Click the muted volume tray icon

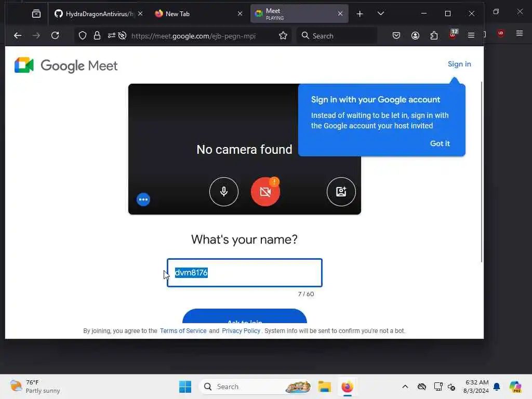pos(451,387)
